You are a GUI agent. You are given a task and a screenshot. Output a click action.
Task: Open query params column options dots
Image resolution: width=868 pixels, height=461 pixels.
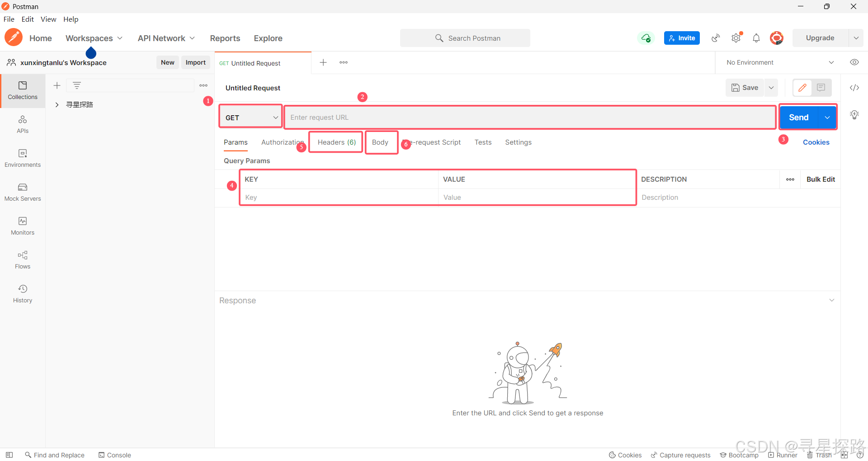790,179
